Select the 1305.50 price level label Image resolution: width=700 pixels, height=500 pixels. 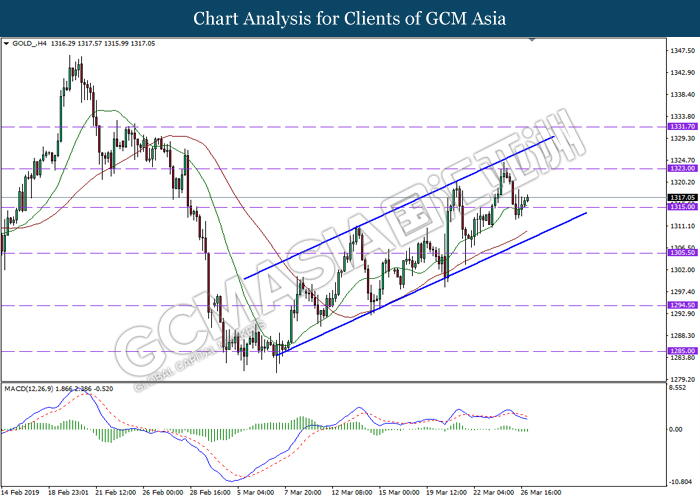[682, 253]
